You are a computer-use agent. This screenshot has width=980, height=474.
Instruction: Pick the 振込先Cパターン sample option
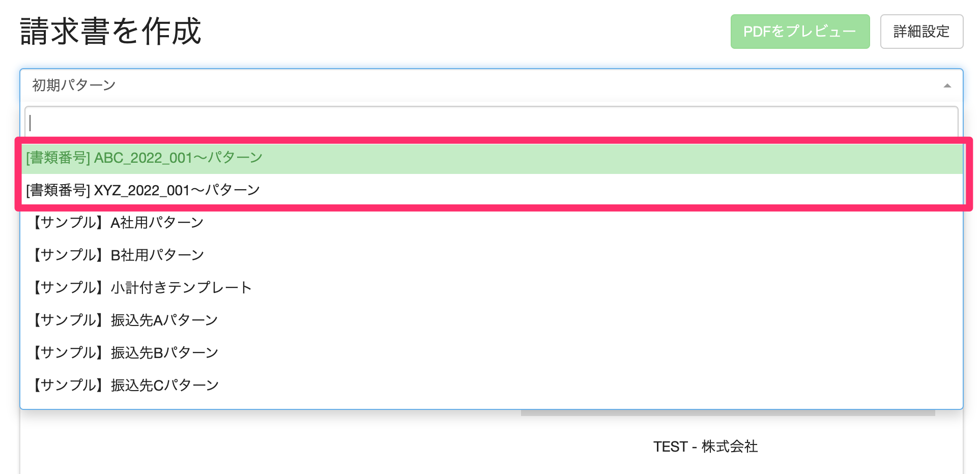(x=164, y=386)
